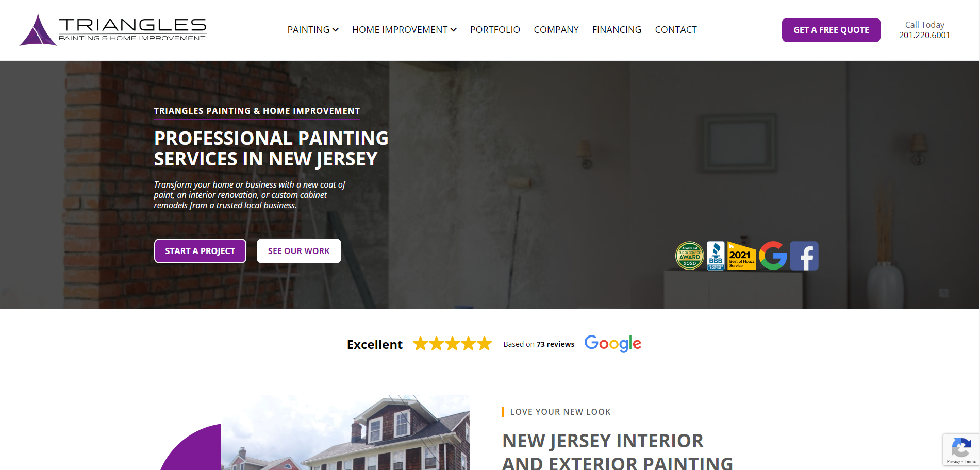Open the 2021 Best of Houzz badge
The image size is (980, 470).
click(x=742, y=256)
